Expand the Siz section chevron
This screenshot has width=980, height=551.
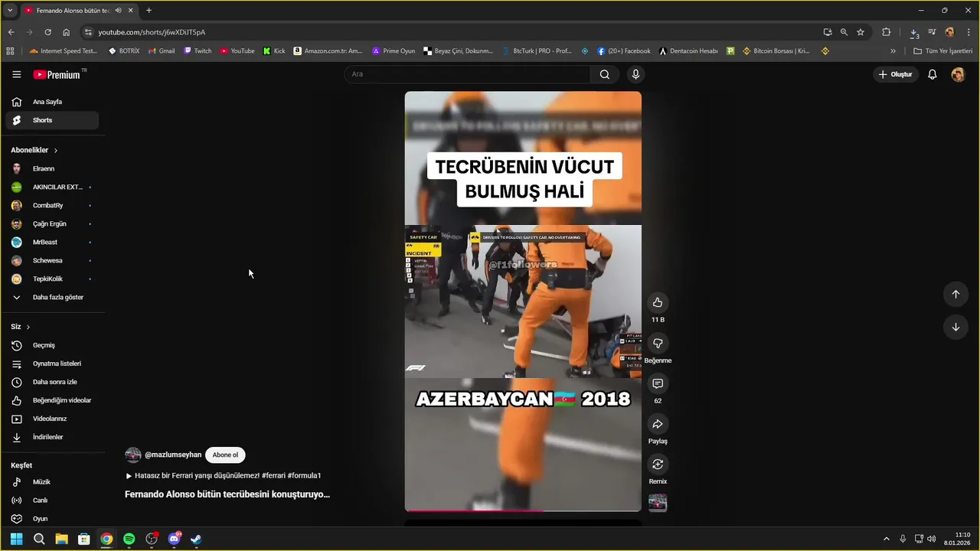click(28, 327)
